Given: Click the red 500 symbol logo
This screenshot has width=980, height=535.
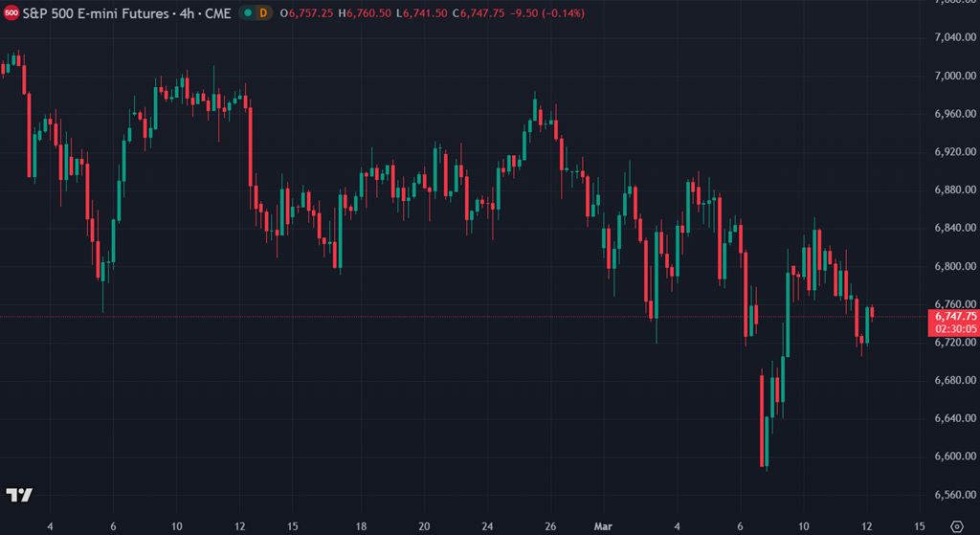Looking at the screenshot, I should [12, 13].
